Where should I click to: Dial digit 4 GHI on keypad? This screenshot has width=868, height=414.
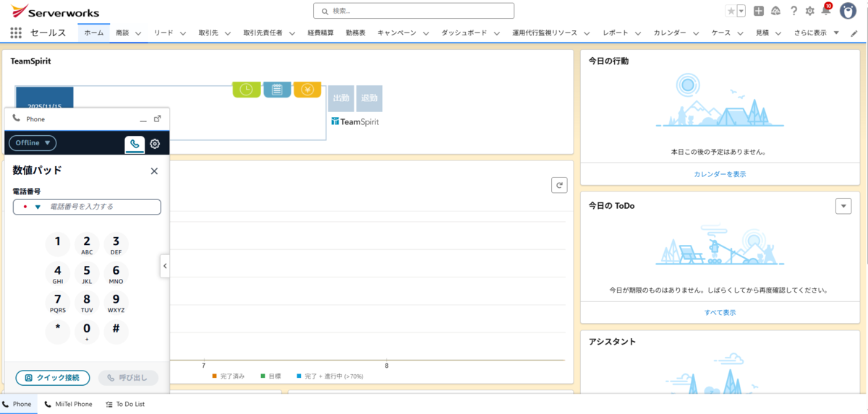(58, 273)
